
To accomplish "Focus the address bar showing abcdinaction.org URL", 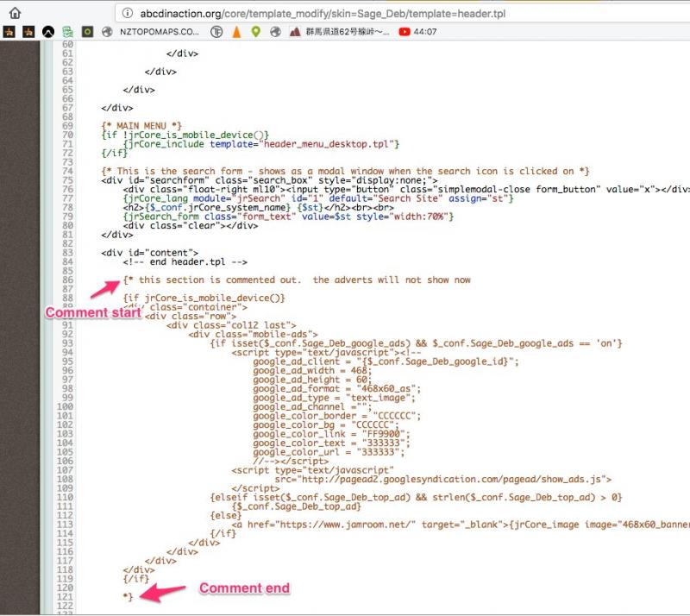I will pos(345,13).
